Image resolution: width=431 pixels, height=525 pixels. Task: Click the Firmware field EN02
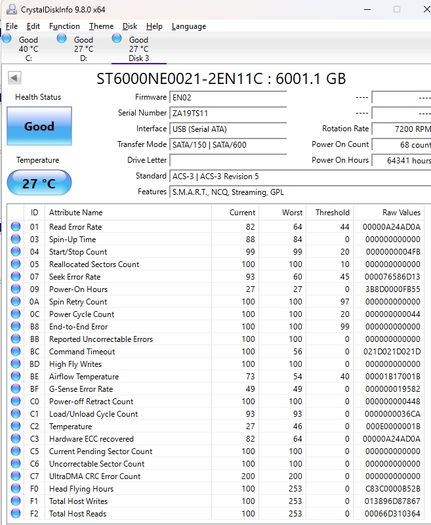pyautogui.click(x=228, y=97)
